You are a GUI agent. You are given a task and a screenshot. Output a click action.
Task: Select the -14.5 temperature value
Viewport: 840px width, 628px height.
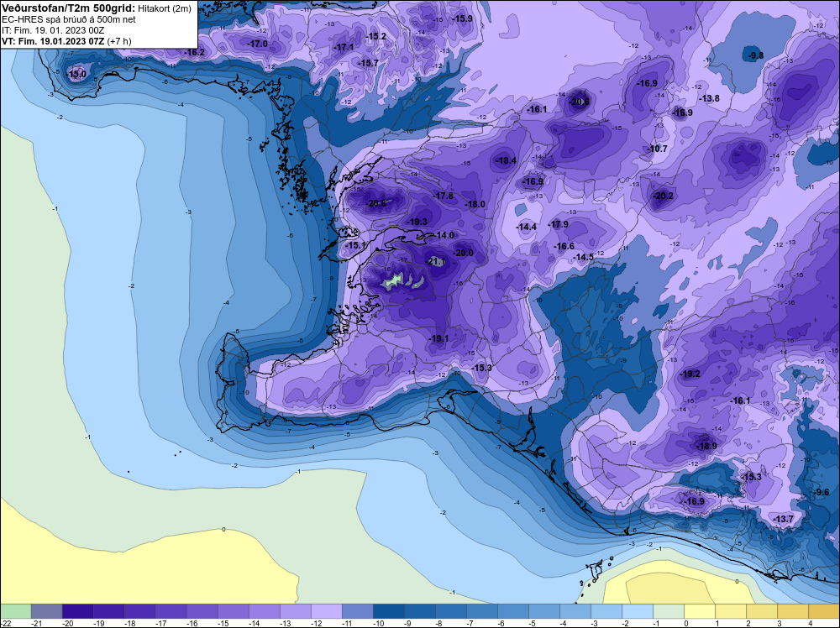pyautogui.click(x=584, y=257)
